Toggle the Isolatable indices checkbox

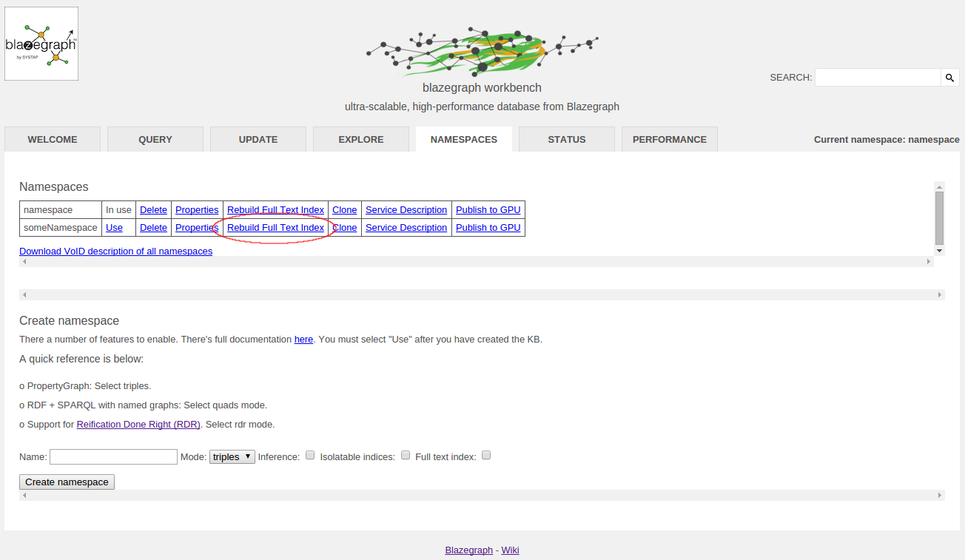406,456
